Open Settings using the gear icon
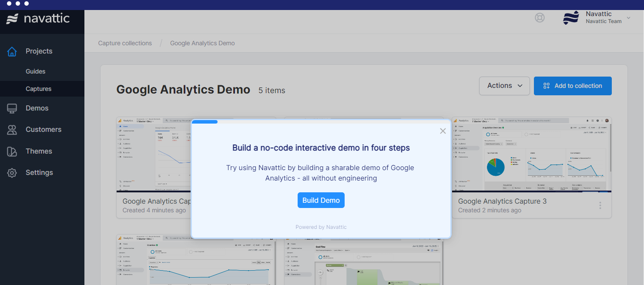Viewport: 644px width, 285px height. [12, 172]
